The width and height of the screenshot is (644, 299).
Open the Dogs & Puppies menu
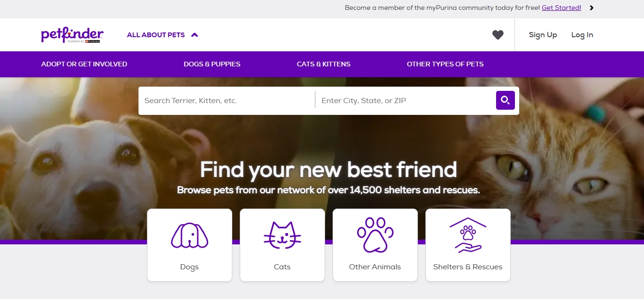(x=212, y=64)
